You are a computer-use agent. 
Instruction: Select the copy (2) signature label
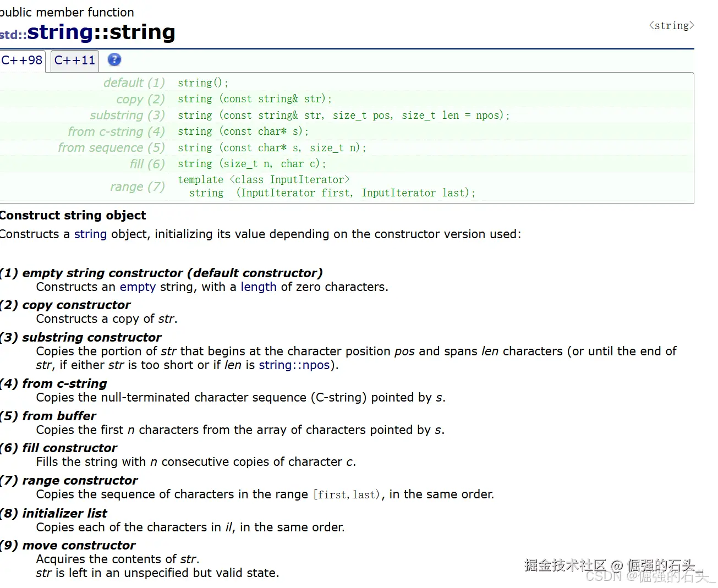coord(140,99)
